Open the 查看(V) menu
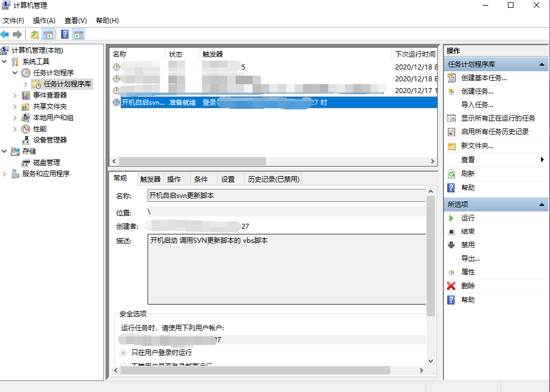The height and width of the screenshot is (392, 550). (76, 20)
